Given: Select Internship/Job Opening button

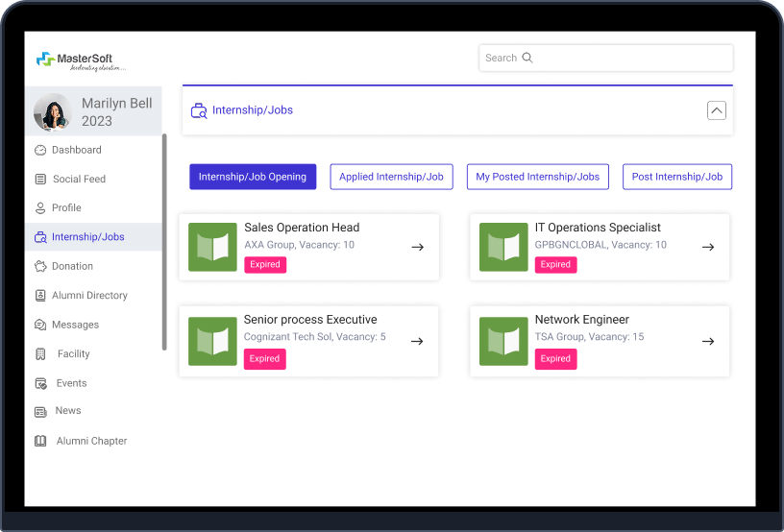Looking at the screenshot, I should (252, 177).
